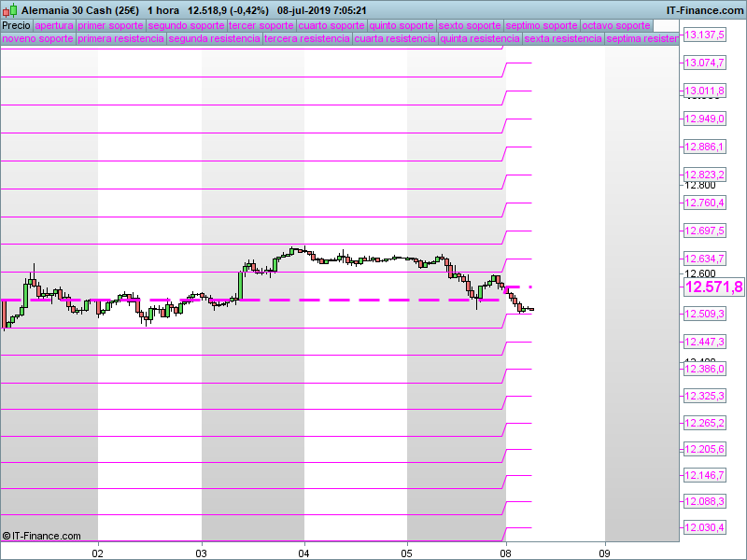Click the highlighted 12.571,8 price label
Screen dimensions: 747x560
pos(713,287)
